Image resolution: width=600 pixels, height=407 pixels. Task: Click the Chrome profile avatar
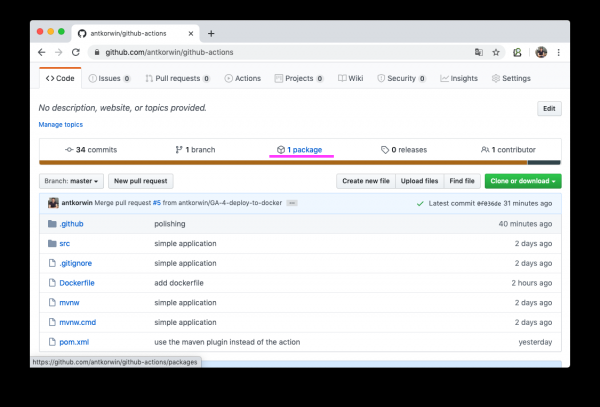click(541, 52)
